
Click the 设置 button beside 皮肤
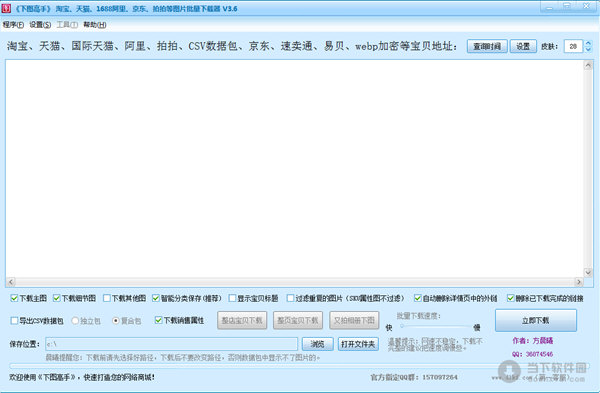click(523, 46)
